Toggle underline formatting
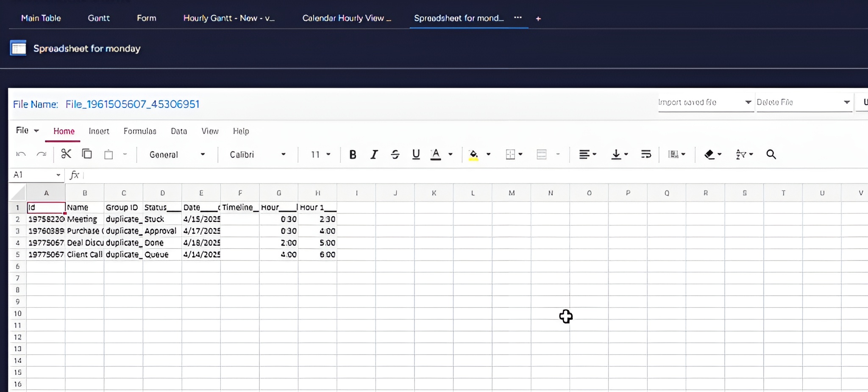Screen dimensions: 868x392 416,154
